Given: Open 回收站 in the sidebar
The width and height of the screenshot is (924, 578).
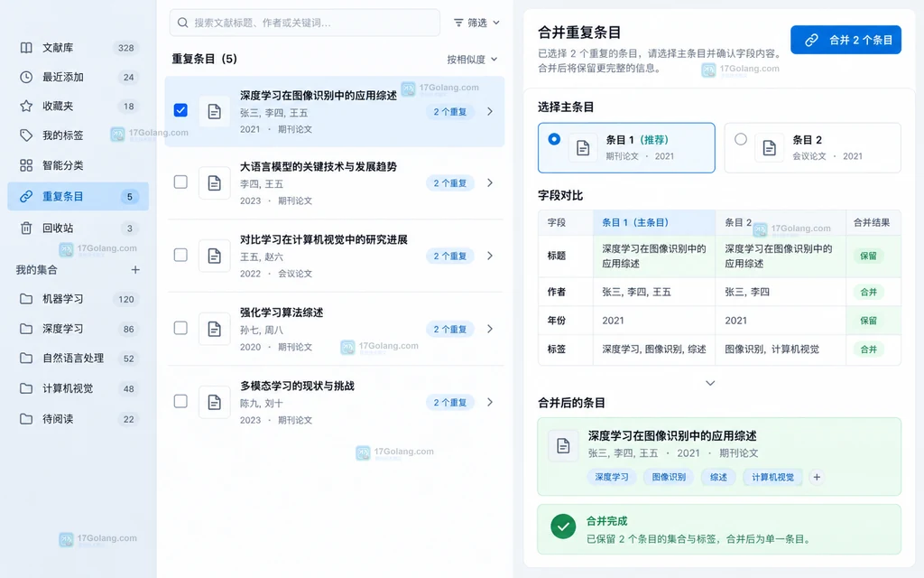Looking at the screenshot, I should tap(79, 228).
